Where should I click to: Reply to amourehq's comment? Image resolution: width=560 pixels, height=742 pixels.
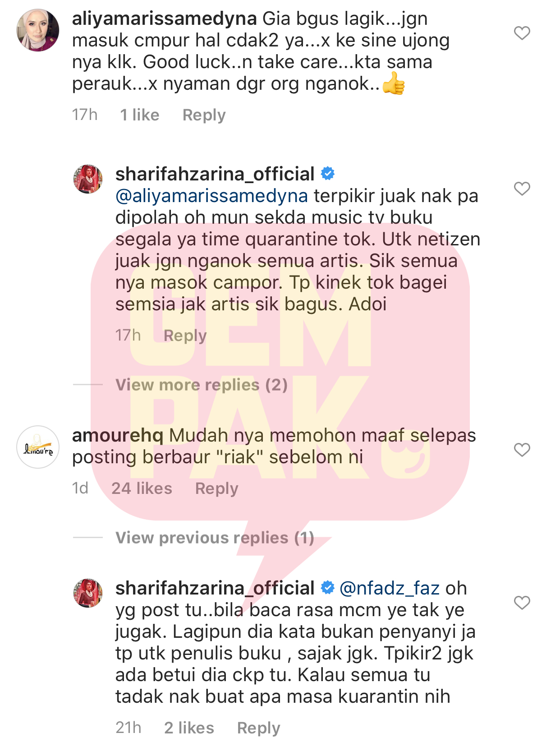216,489
